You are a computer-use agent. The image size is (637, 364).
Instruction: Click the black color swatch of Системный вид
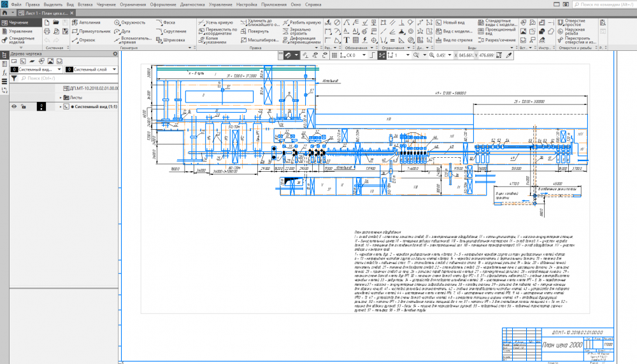point(40,107)
